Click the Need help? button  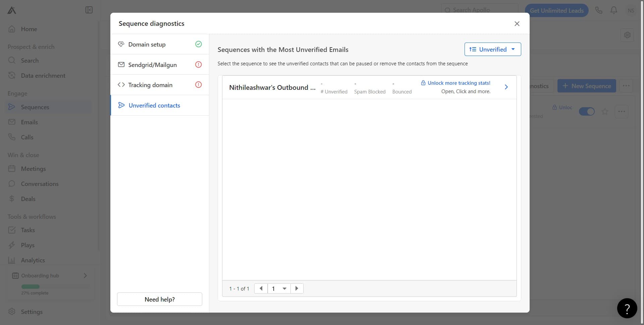pyautogui.click(x=159, y=299)
